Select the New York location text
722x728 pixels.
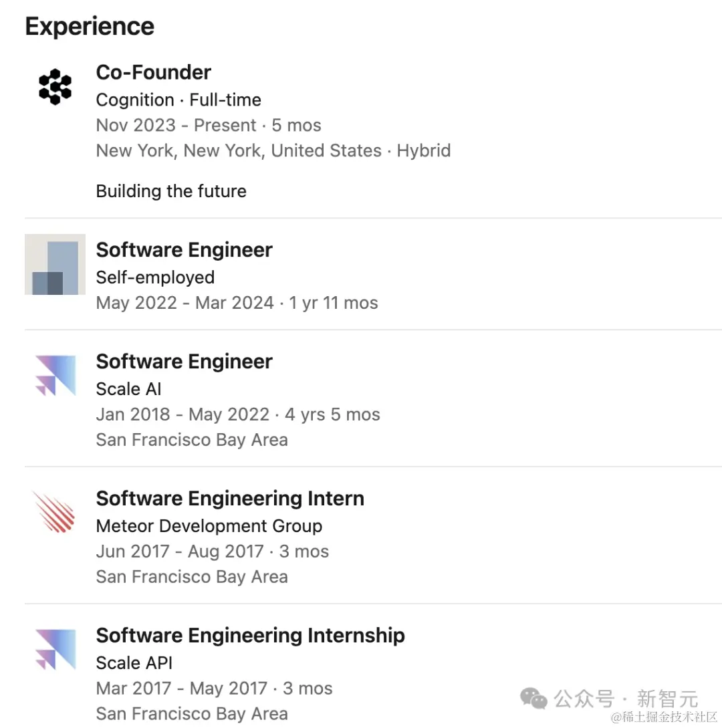click(x=273, y=150)
